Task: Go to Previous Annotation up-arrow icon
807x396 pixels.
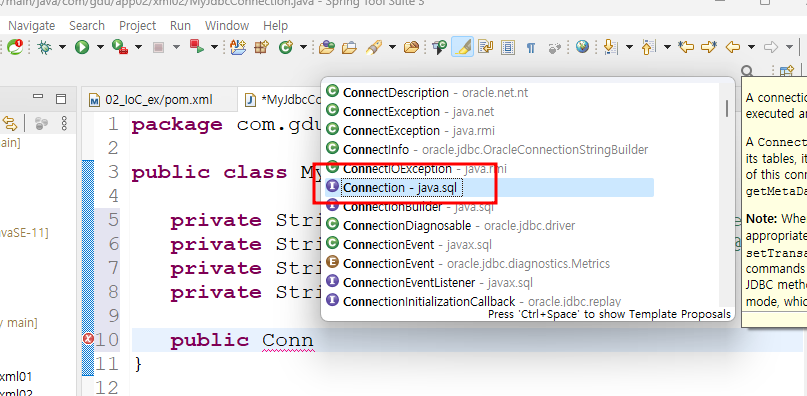Action: pyautogui.click(x=648, y=47)
